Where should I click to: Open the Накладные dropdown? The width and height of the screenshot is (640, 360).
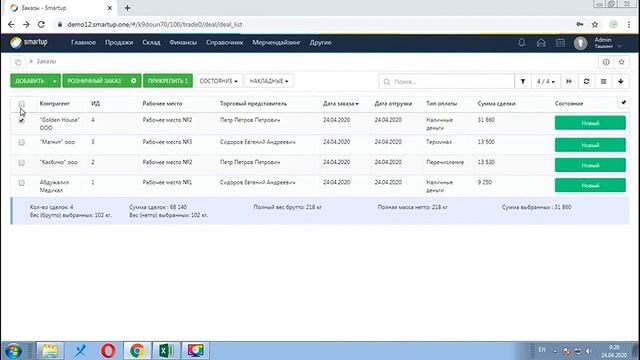(x=269, y=81)
